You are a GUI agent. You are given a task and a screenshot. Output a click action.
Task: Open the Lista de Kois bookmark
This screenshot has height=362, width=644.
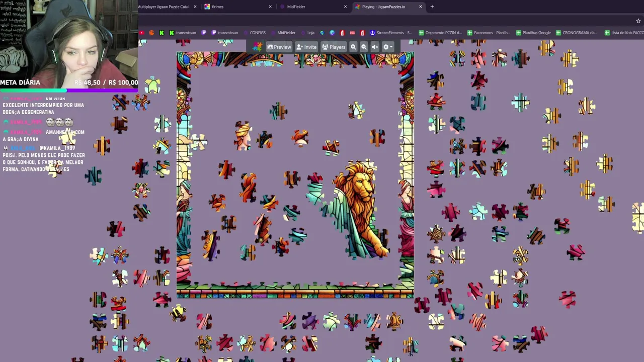coord(624,33)
